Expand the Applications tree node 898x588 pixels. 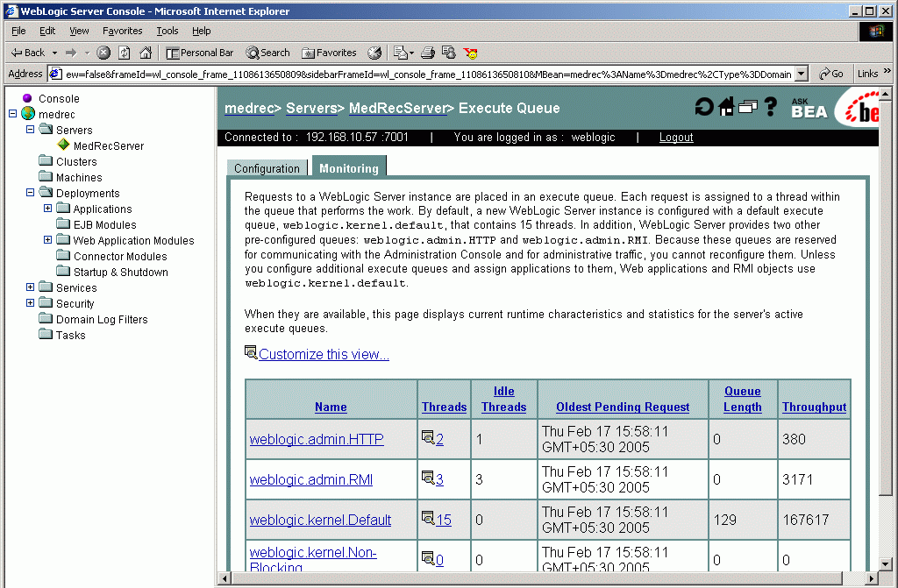pyautogui.click(x=48, y=209)
